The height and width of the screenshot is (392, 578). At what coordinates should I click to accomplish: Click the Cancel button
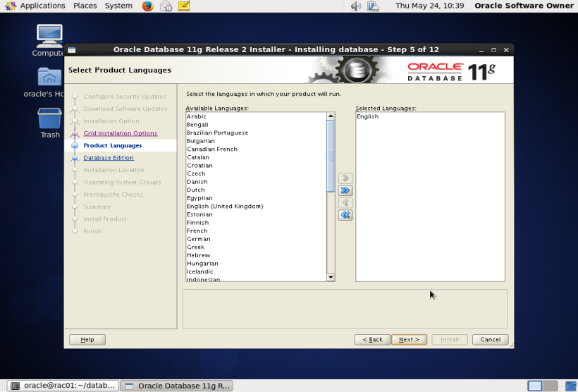click(x=491, y=340)
